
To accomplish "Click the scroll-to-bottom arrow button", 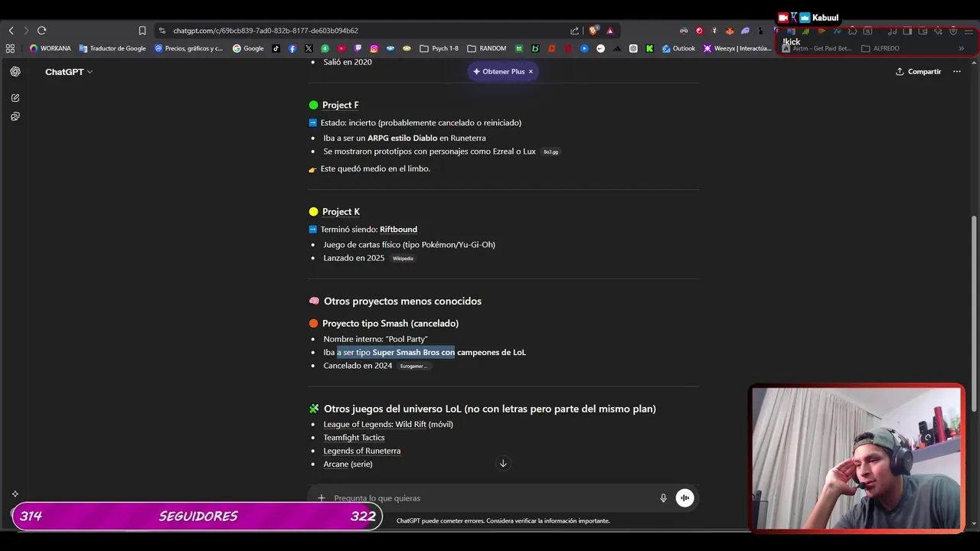I will click(503, 463).
